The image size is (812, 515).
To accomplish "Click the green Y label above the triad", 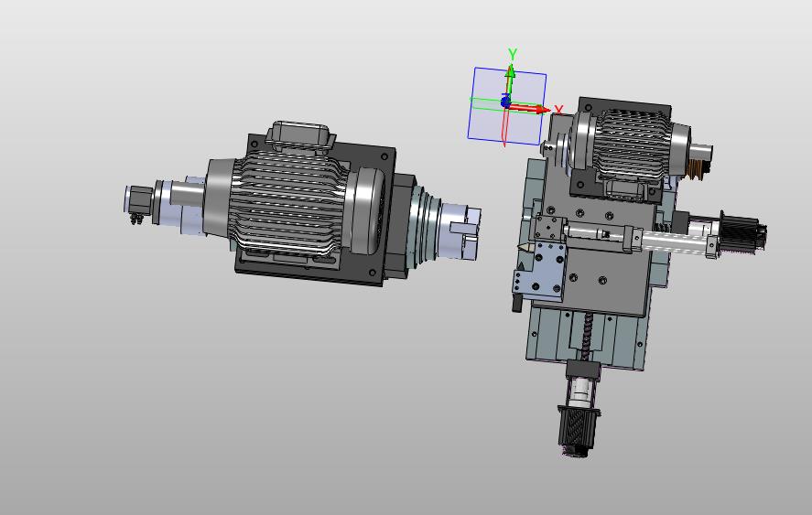I will [513, 54].
